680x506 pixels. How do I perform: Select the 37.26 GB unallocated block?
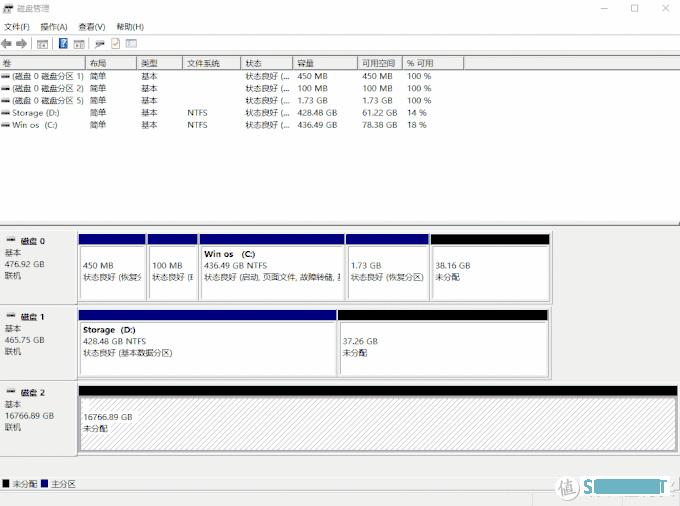pos(443,343)
